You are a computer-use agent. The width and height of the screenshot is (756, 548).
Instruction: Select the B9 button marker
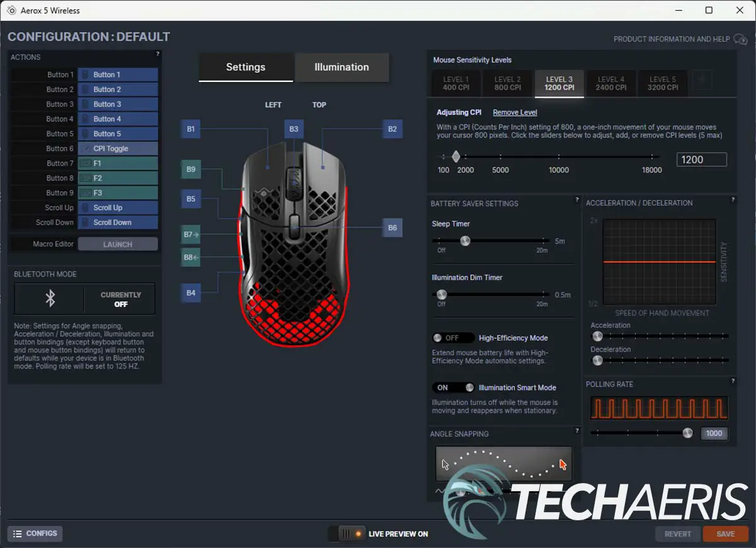coord(191,169)
